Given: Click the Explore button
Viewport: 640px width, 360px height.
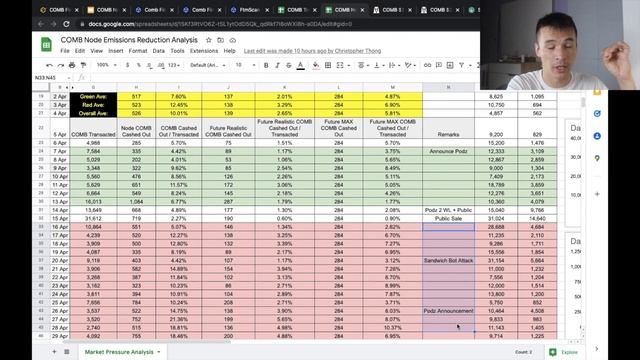Looking at the screenshot, I should click(x=564, y=352).
